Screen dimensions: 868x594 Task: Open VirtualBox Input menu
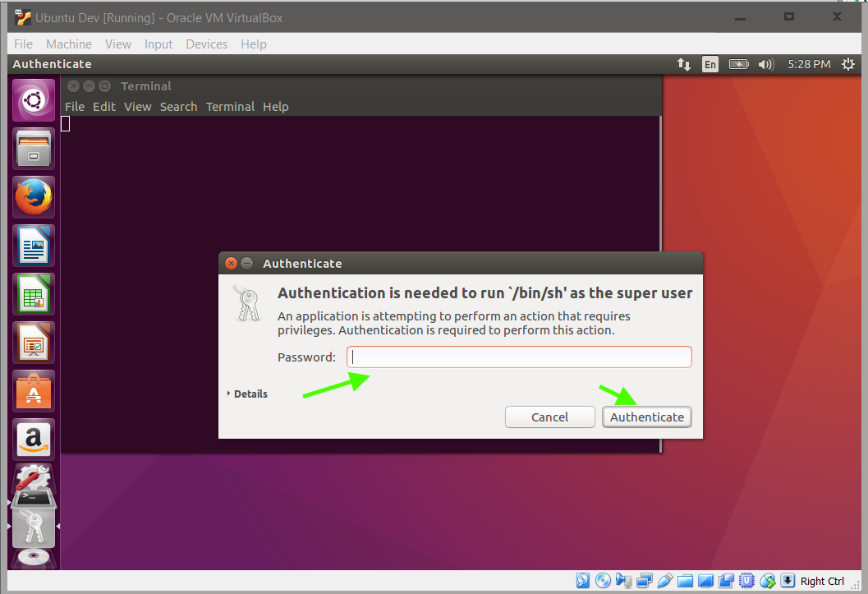click(158, 44)
